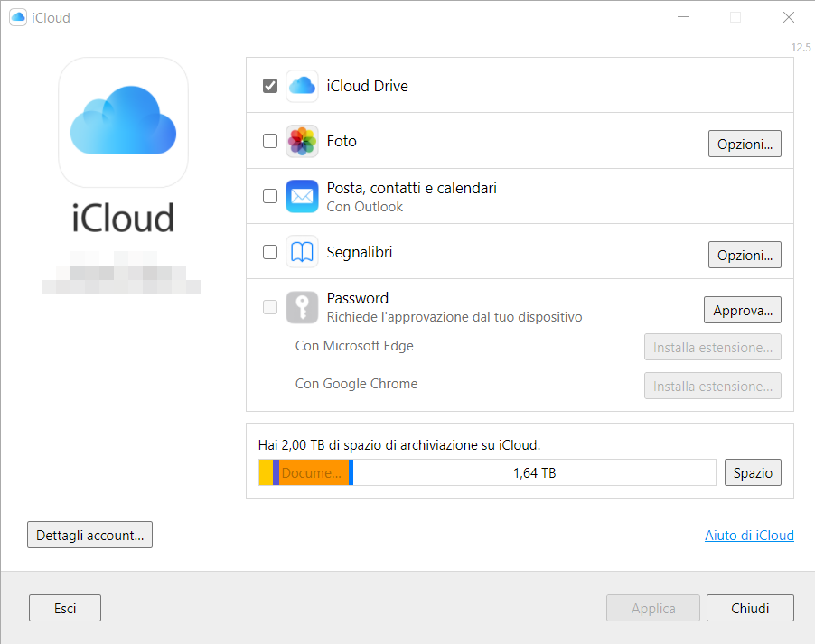Open Opzioni for Foto
Screen dimensions: 815x644
click(745, 144)
